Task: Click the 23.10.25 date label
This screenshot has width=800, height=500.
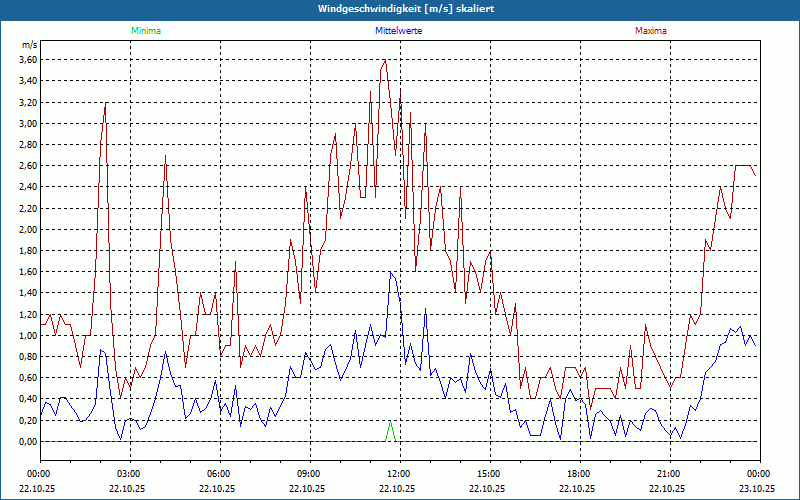Action: [757, 488]
